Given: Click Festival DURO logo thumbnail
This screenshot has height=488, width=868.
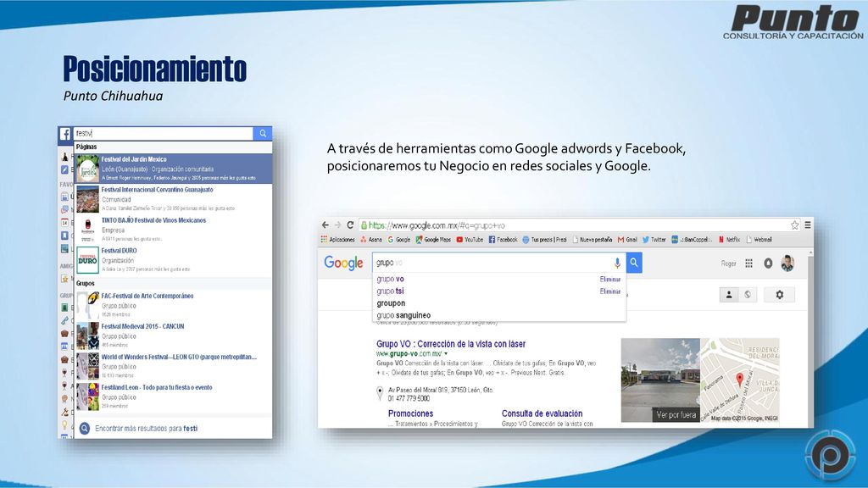Looking at the screenshot, I should [x=87, y=260].
